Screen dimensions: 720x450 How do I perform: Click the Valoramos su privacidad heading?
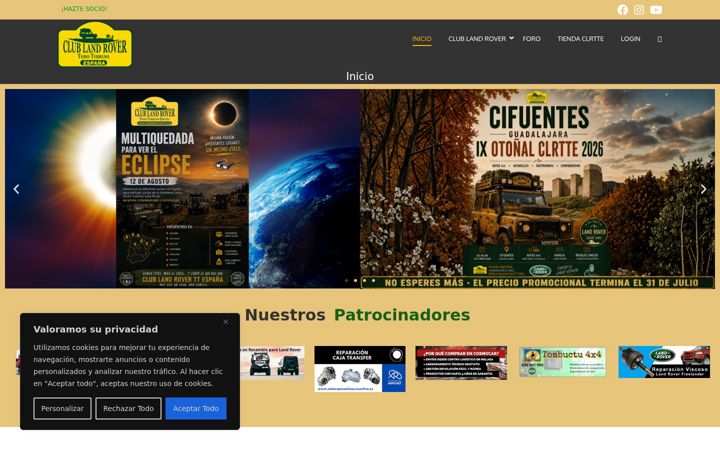(x=96, y=329)
